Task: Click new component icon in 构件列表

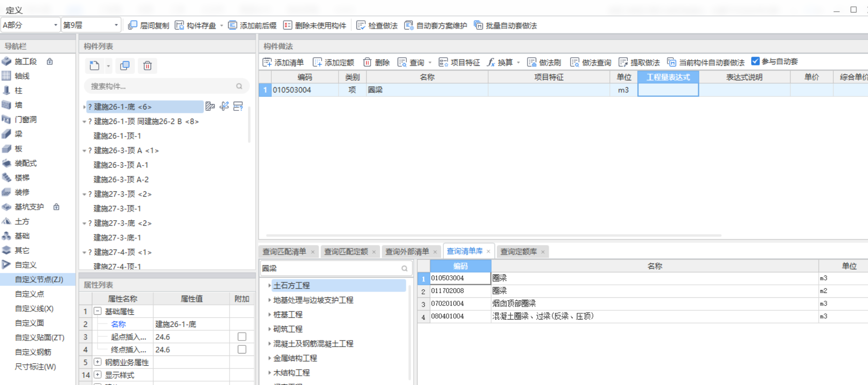Action: pyautogui.click(x=94, y=65)
